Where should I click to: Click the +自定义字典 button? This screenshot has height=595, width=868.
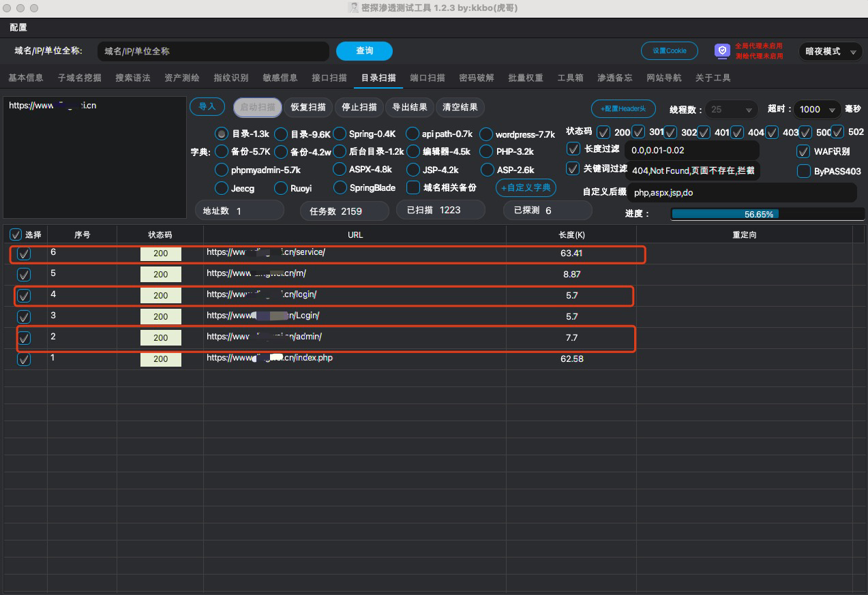[526, 188]
